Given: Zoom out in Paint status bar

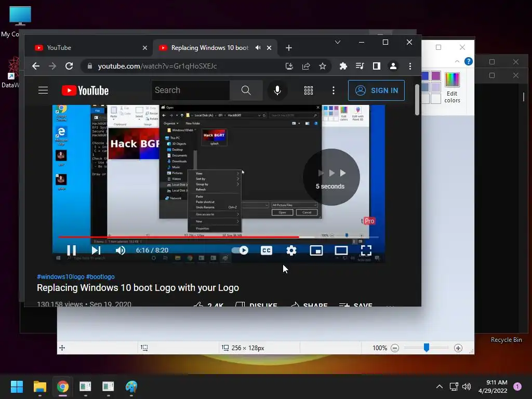Looking at the screenshot, I should (x=395, y=348).
